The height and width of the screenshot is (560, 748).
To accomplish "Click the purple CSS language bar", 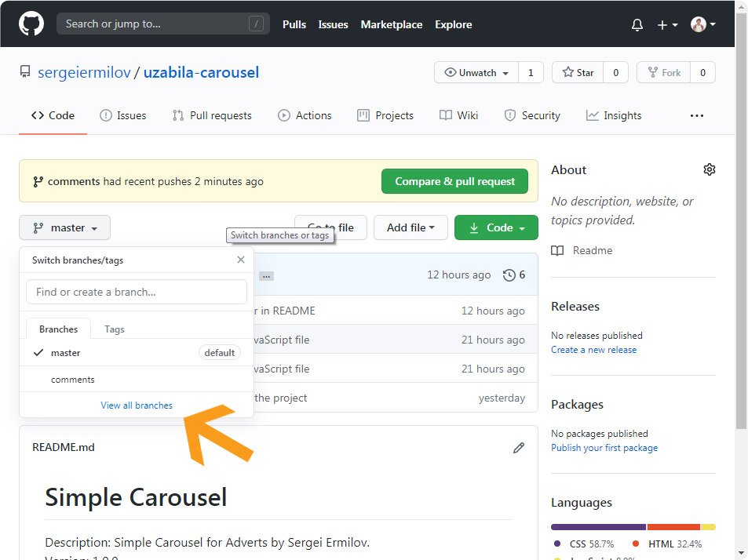I will [x=598, y=527].
